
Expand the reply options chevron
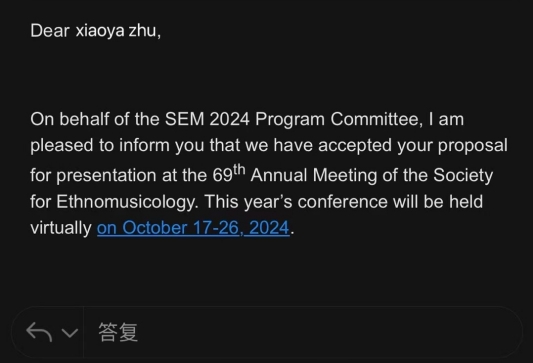(70, 333)
